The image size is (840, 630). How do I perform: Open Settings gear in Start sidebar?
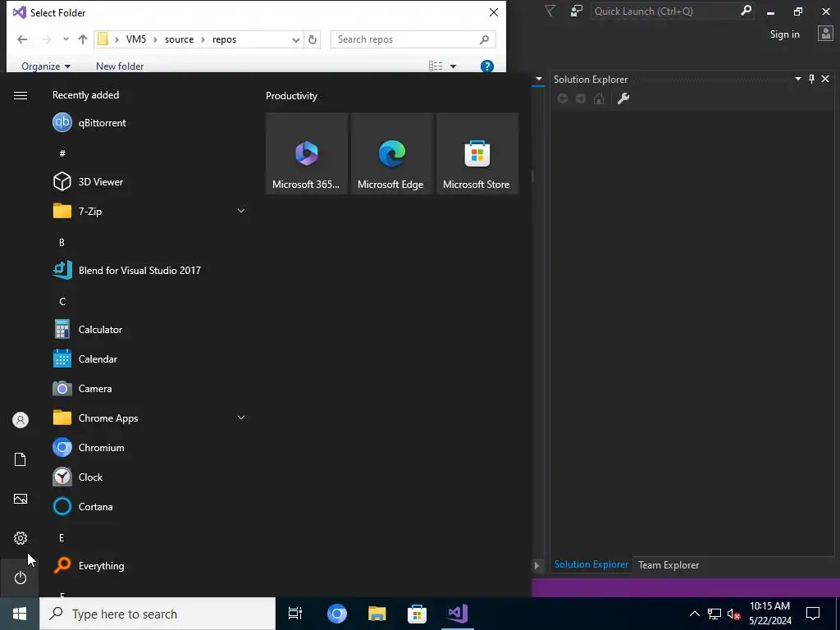[21, 538]
